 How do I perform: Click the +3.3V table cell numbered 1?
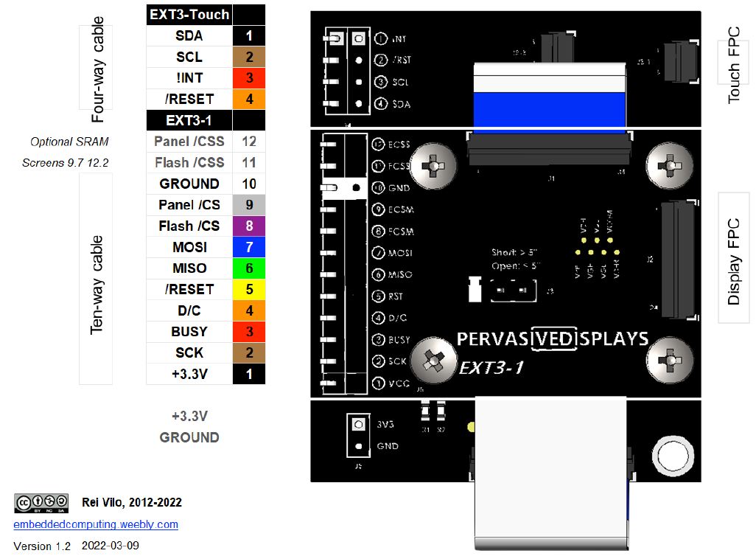[x=189, y=374]
